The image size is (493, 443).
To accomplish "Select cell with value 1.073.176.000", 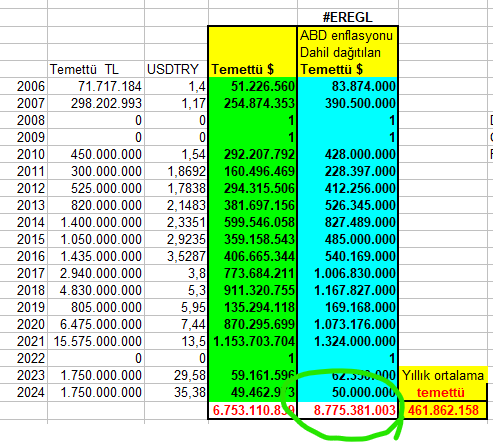I will click(347, 324).
